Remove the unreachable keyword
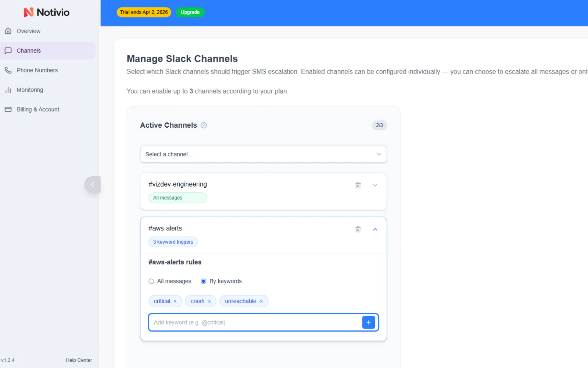The width and height of the screenshot is (588, 368). (261, 301)
